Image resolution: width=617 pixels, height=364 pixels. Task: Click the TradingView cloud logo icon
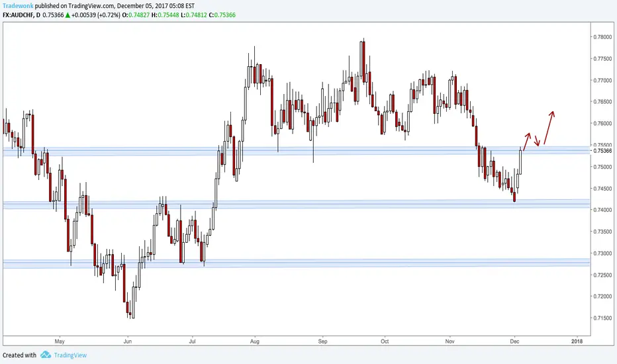(46, 355)
